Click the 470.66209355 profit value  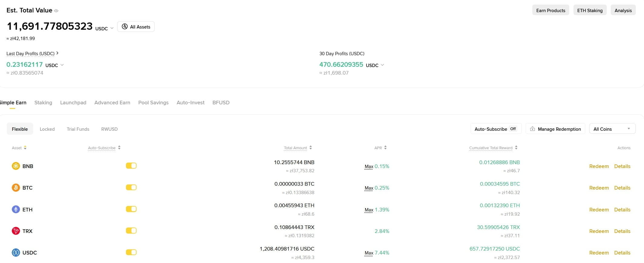pyautogui.click(x=341, y=65)
